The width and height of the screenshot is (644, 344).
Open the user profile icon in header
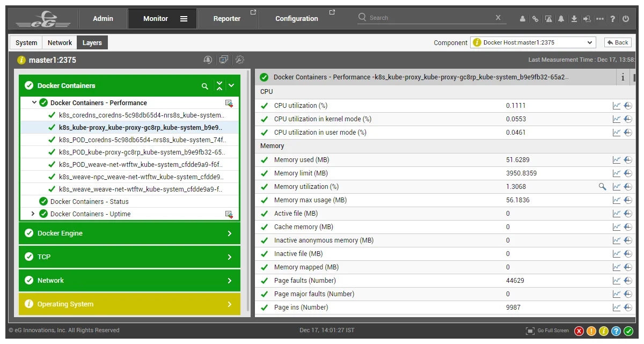[x=523, y=19]
